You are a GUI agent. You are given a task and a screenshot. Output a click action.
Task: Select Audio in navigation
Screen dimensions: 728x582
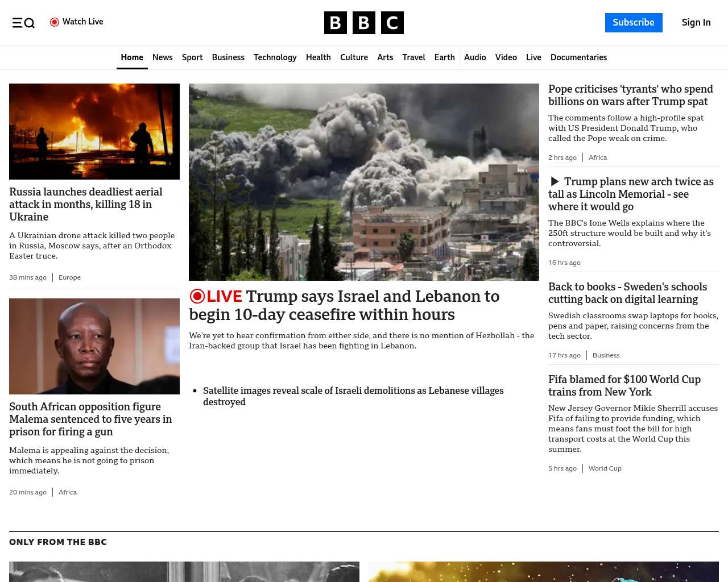click(475, 57)
